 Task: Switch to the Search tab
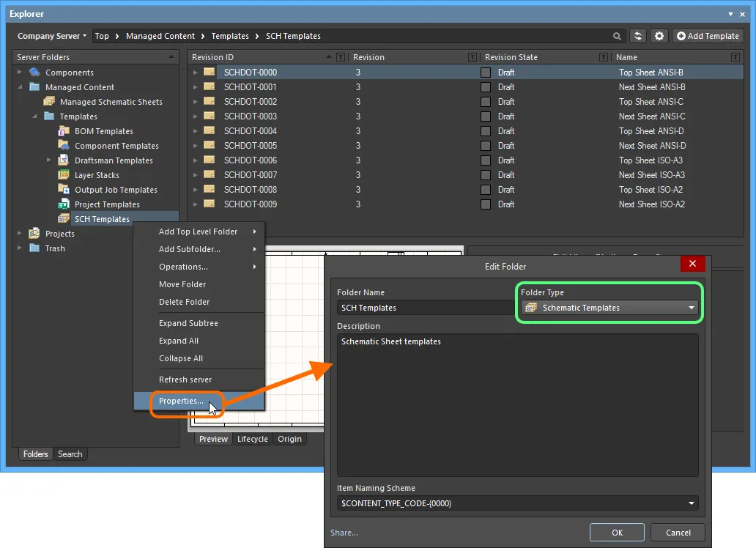(x=70, y=454)
